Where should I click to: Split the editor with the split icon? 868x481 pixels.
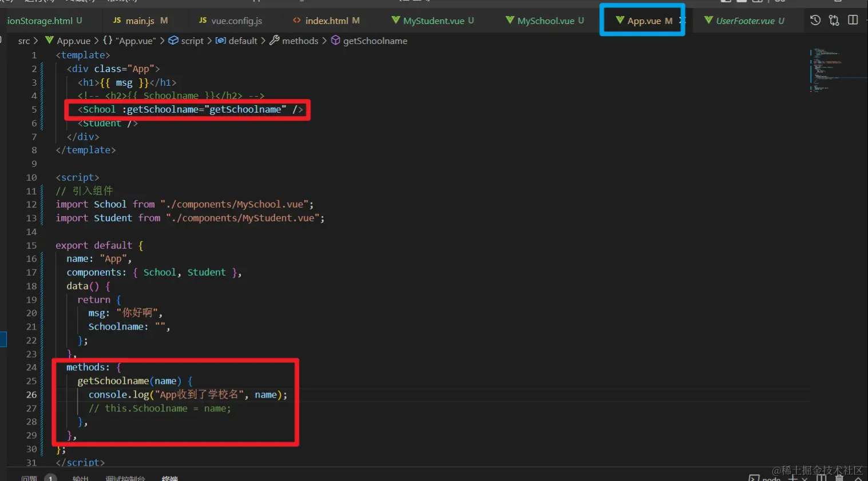click(853, 20)
